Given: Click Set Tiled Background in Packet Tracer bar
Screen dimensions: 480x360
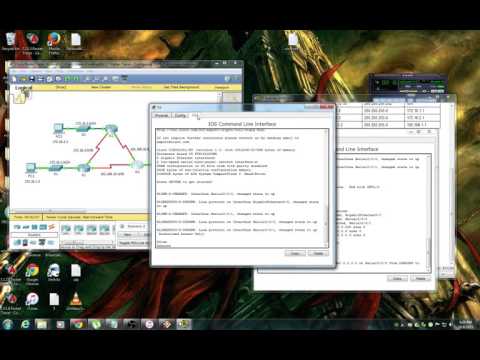Looking at the screenshot, I should [x=181, y=87].
